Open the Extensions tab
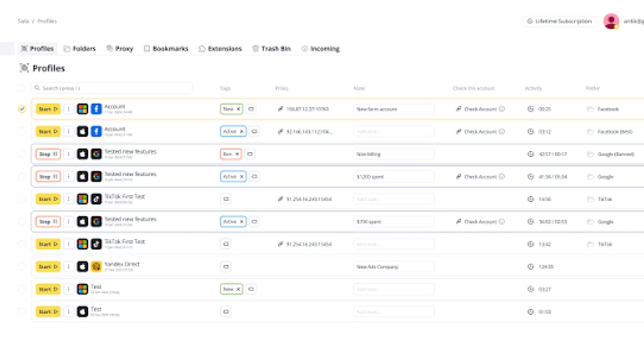 [220, 49]
